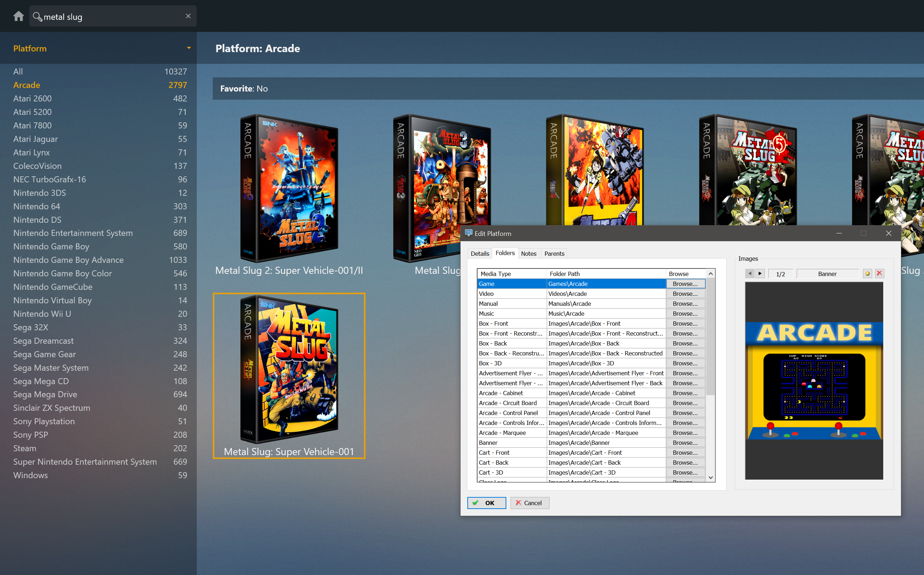Switch to the Notes tab

point(529,254)
